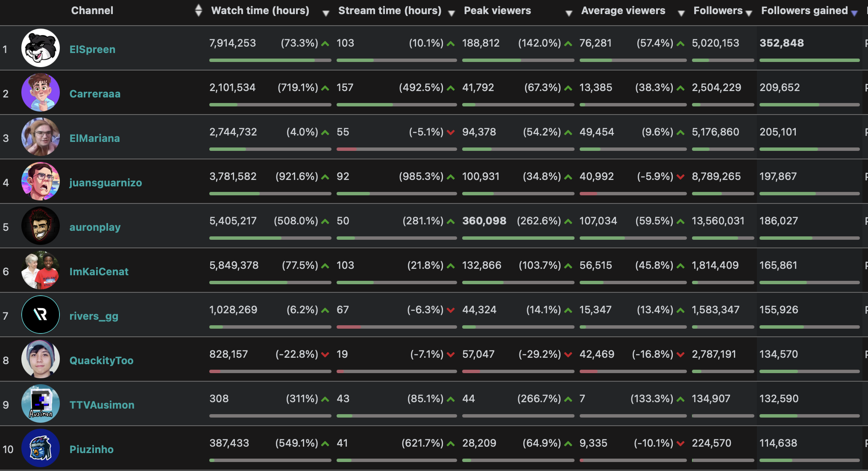Click Stream time (hours) column header

coord(390,11)
